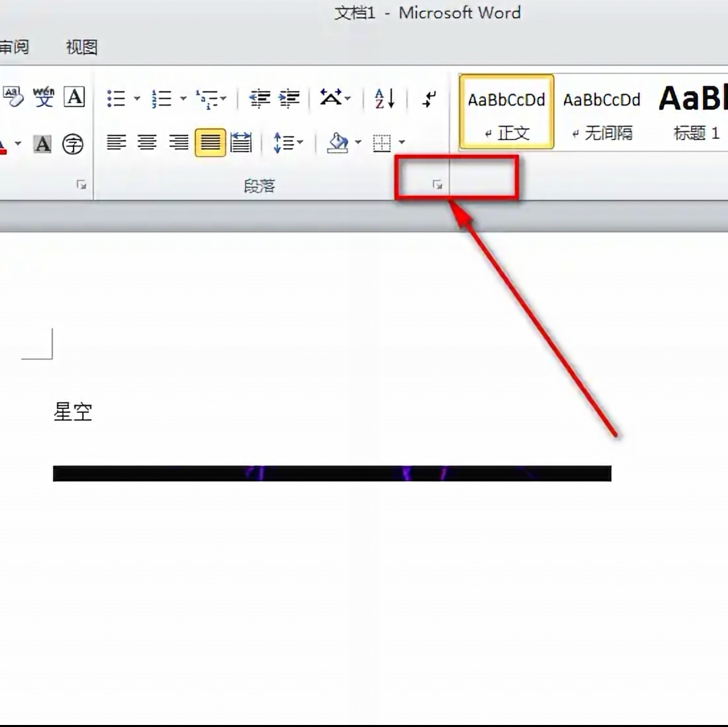Click the 星空 text in document

click(73, 412)
